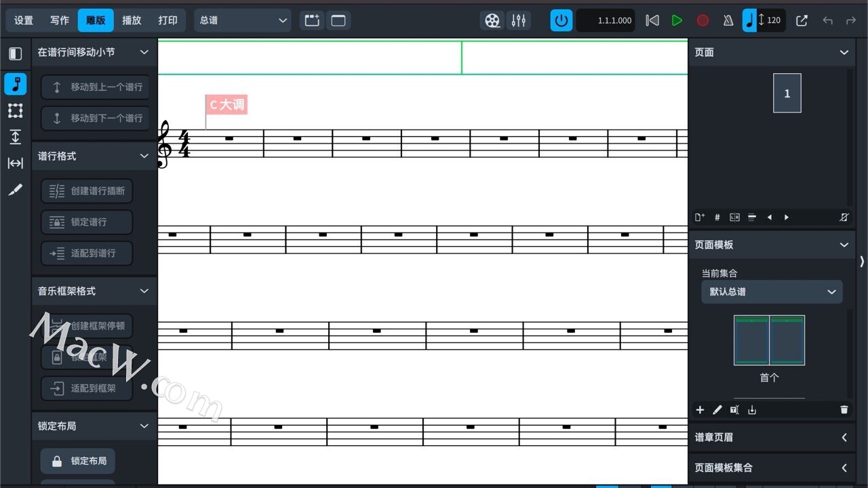Select the Graphic Editing note icon tool
The height and width of the screenshot is (488, 868).
pos(16,84)
